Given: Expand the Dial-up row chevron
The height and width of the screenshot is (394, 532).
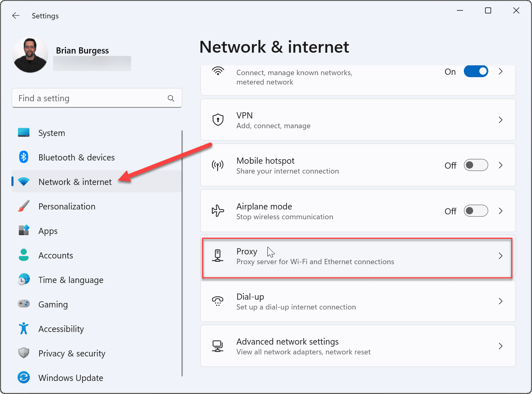Looking at the screenshot, I should tap(501, 301).
